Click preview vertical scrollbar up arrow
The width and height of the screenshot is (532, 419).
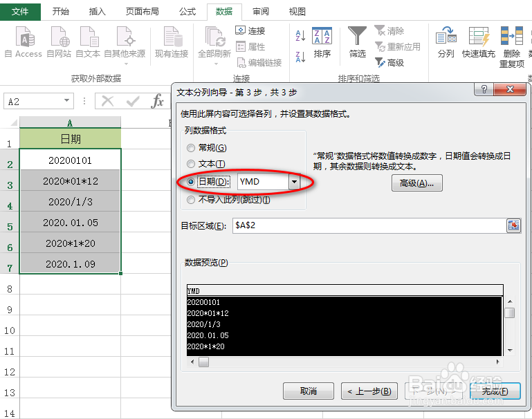[x=510, y=301]
